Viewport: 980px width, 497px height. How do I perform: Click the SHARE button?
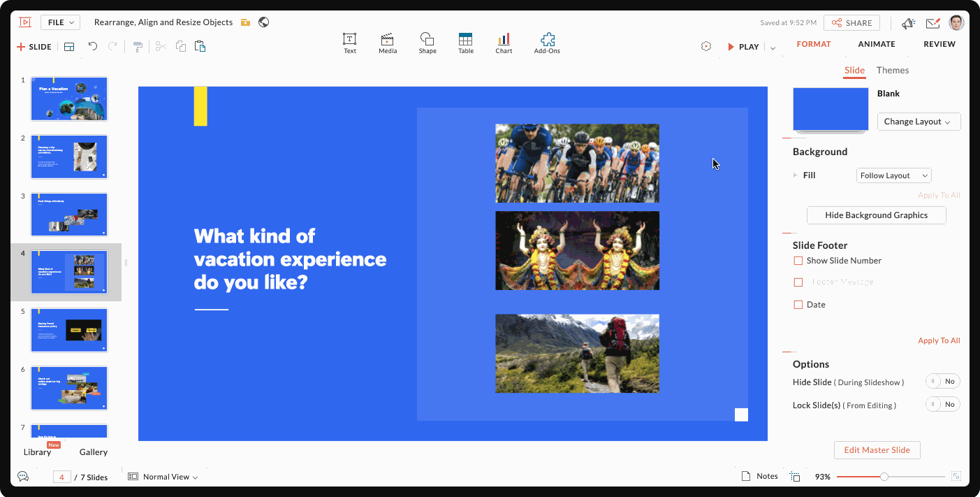pos(851,23)
